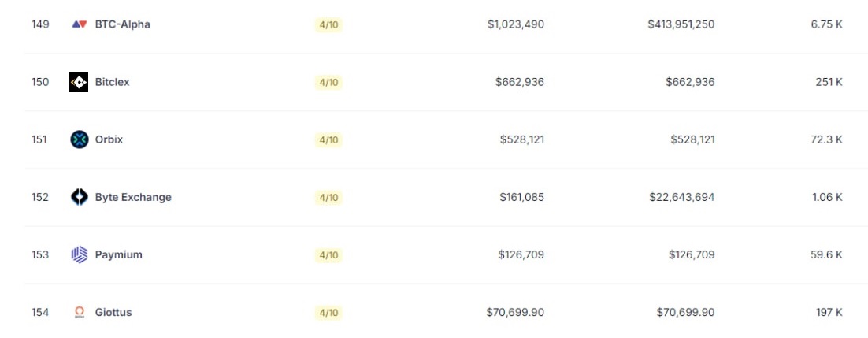
Task: Open Byte Exchange name link
Action: click(x=133, y=197)
